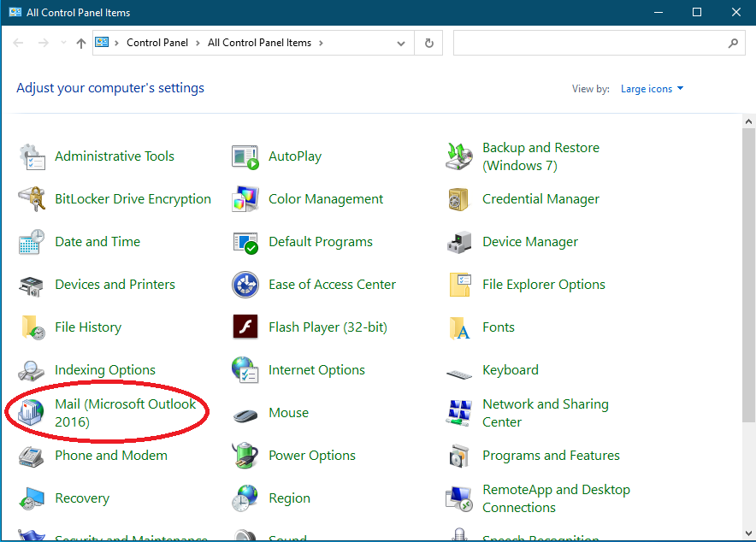Open the Keyboard icon

pyautogui.click(x=459, y=374)
